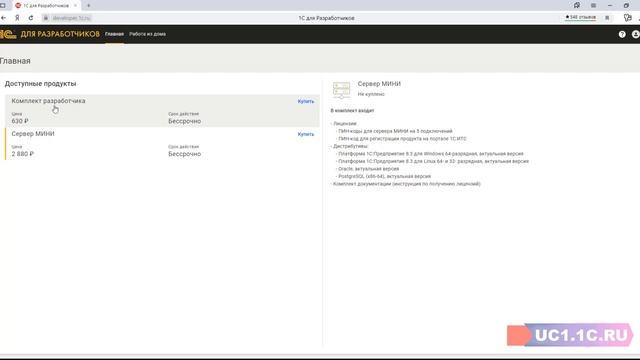The height and width of the screenshot is (360, 640).
Task: Click the Доступные продукты heading
Action: (x=40, y=84)
